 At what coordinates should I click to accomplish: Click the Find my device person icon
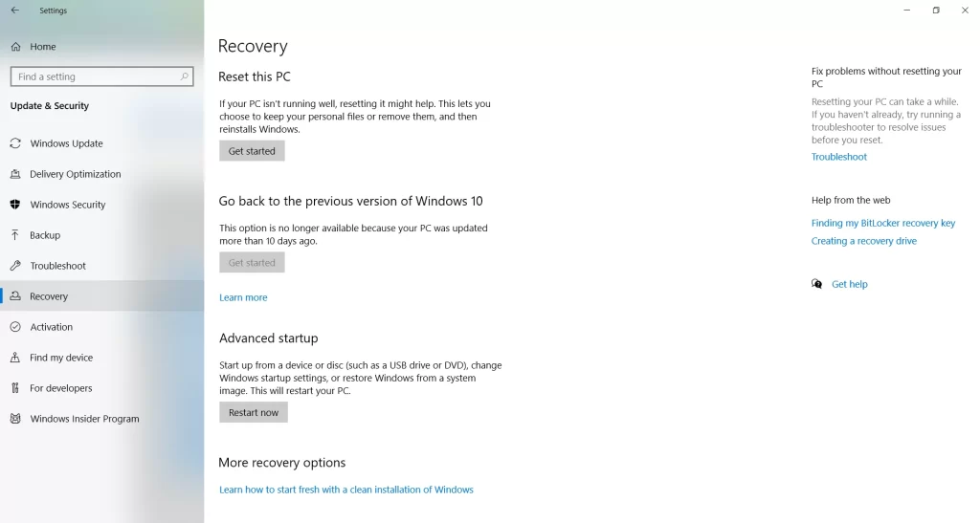(15, 357)
